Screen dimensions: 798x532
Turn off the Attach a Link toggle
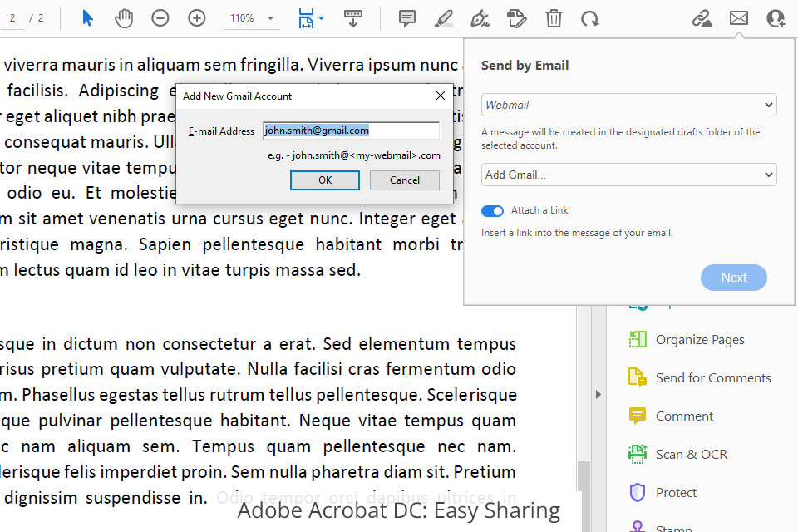pyautogui.click(x=493, y=211)
